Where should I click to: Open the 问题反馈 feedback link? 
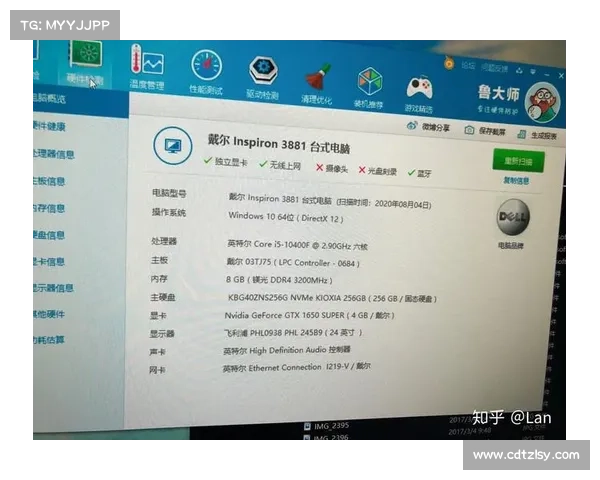click(495, 68)
